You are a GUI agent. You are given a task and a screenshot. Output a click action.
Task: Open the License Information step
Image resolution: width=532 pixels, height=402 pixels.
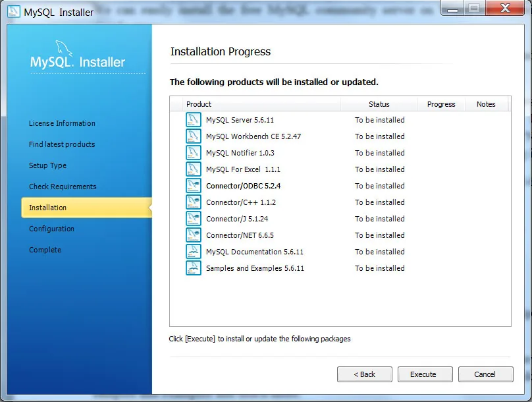(x=62, y=123)
